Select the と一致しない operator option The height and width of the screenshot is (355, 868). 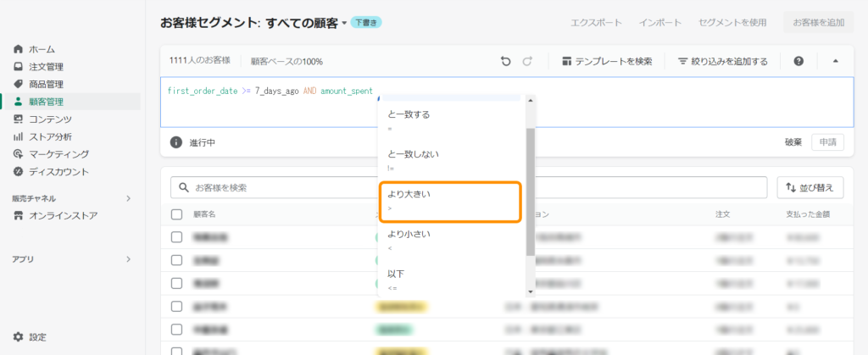click(x=448, y=160)
